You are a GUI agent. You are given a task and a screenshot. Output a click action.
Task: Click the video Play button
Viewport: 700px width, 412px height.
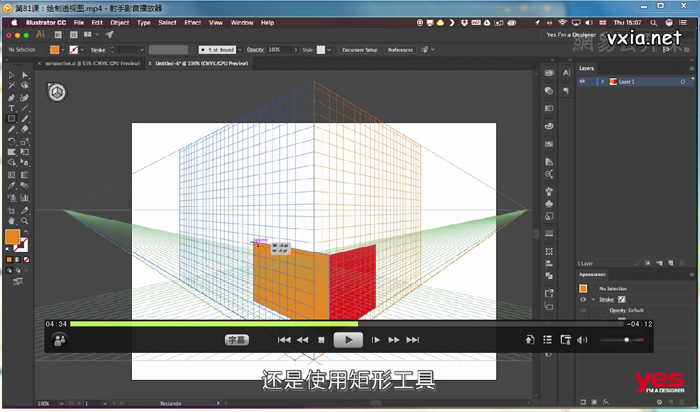click(x=348, y=340)
